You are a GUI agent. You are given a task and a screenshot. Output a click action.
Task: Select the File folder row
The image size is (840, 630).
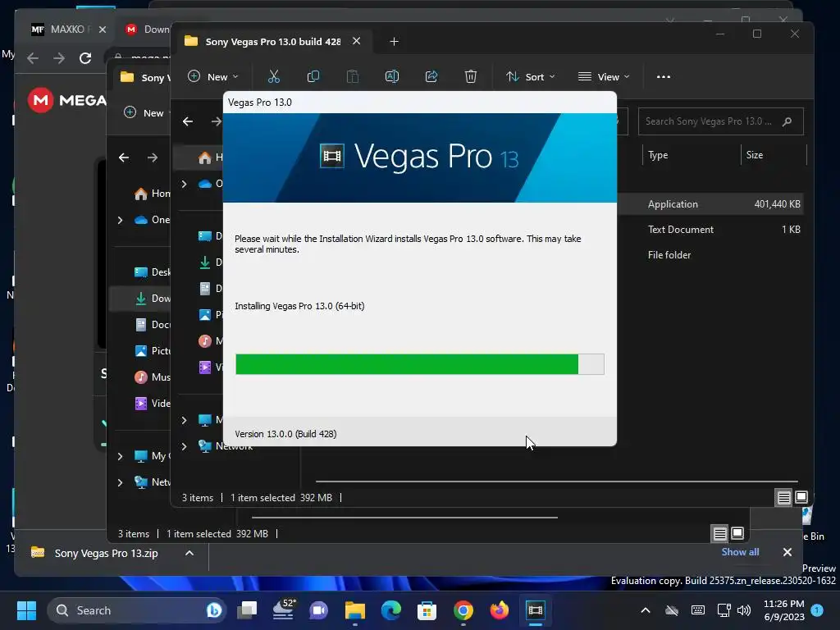[x=710, y=255]
